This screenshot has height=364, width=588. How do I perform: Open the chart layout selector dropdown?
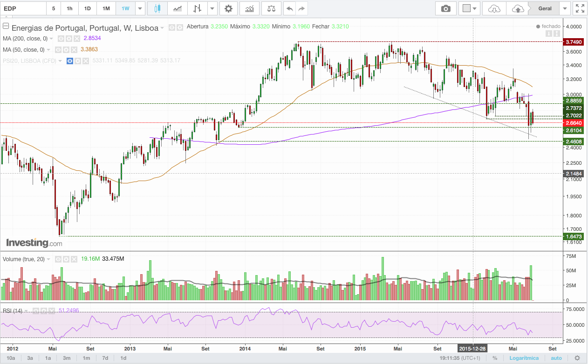[x=469, y=8]
